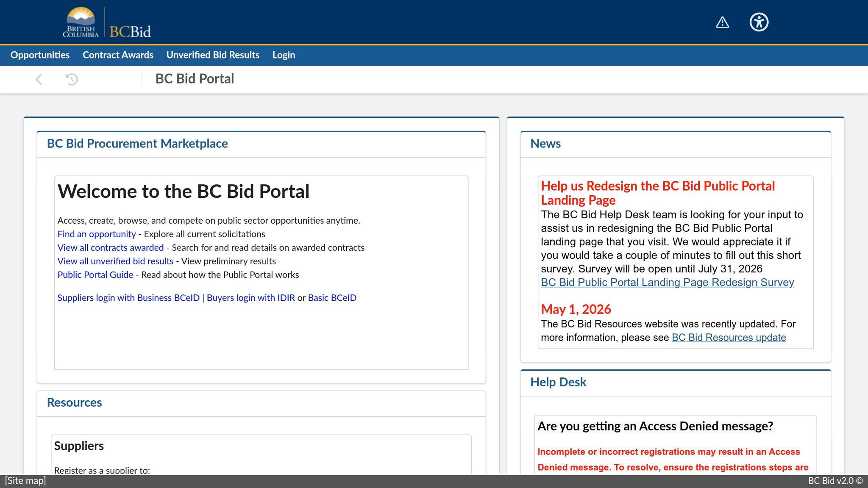This screenshot has width=868, height=488.
Task: Click the Access Denied message question heading
Action: 655,426
